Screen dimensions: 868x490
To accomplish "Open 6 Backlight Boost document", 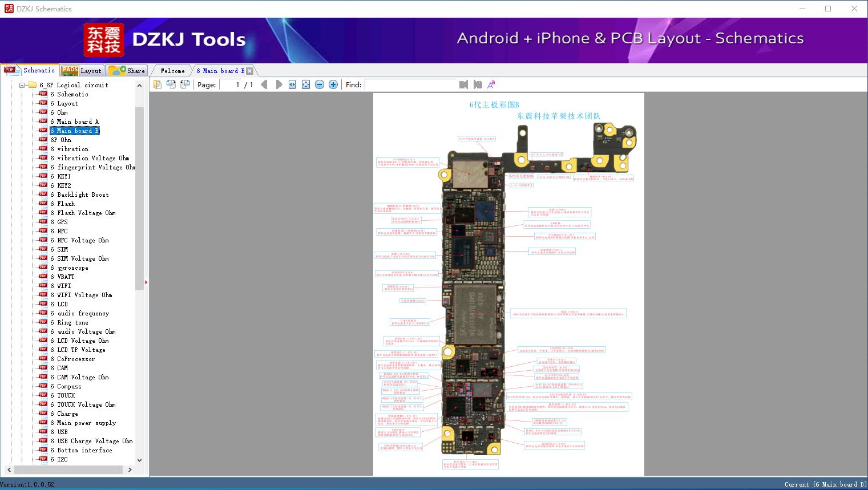I will click(79, 195).
